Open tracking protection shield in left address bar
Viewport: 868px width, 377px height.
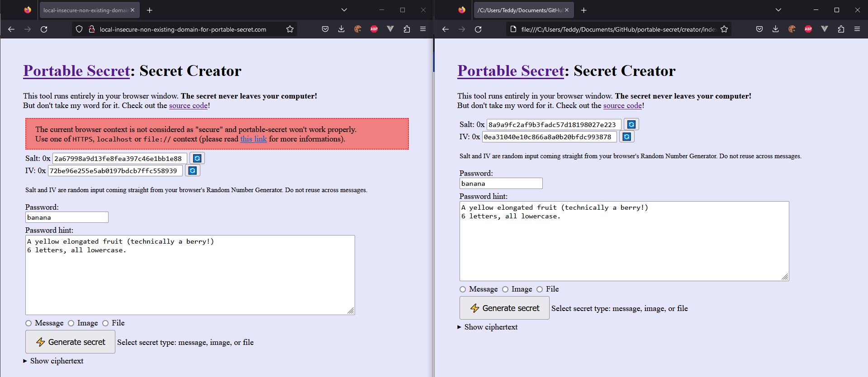coord(79,29)
